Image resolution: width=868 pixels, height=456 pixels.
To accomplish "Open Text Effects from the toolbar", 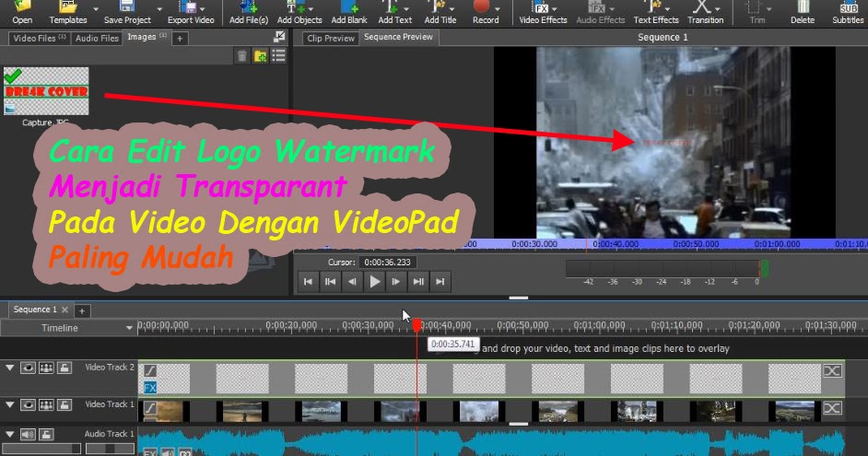I will click(656, 12).
